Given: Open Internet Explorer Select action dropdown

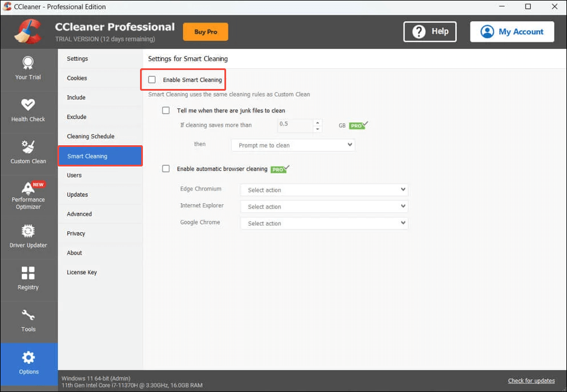Looking at the screenshot, I should [324, 207].
